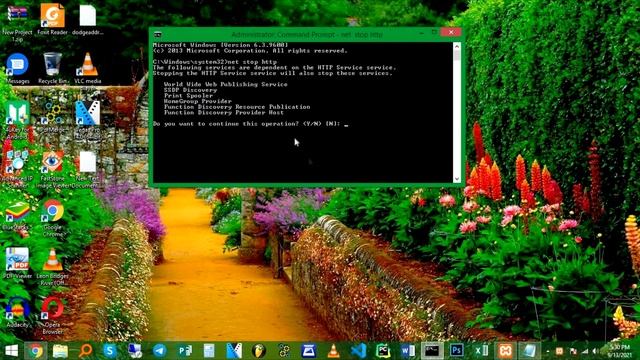The image size is (640, 360).
Task: Open PyCharm from the taskbar
Action: tap(382, 351)
